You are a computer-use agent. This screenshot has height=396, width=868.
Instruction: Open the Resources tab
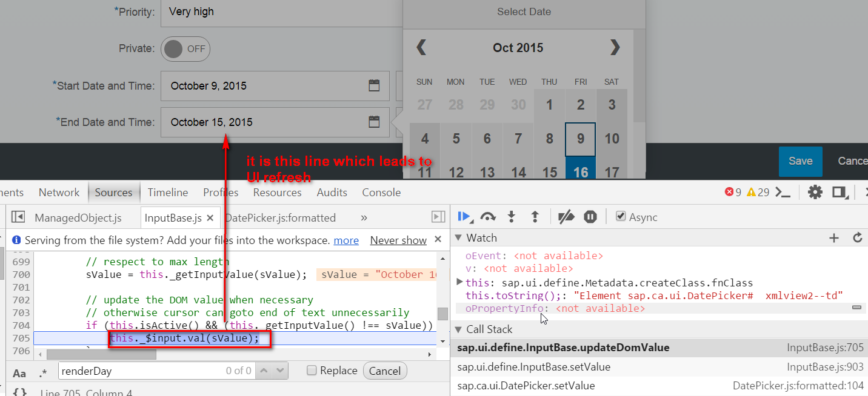277,193
